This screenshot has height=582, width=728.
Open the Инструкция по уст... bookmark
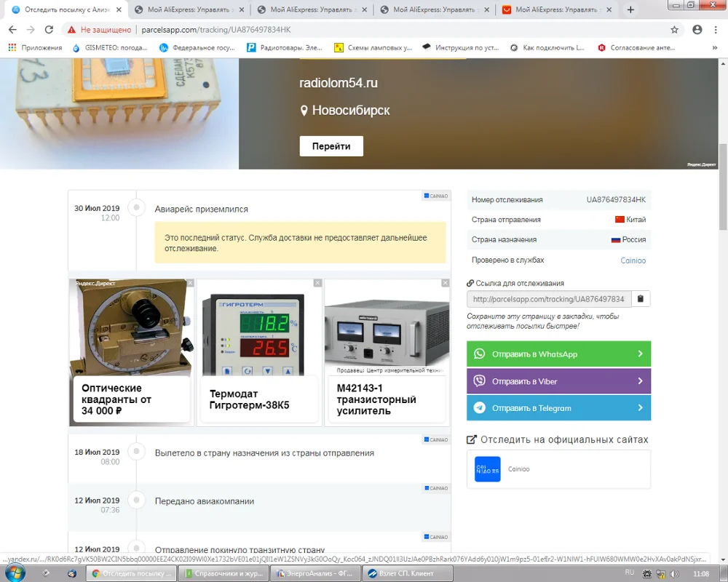[x=461, y=47]
